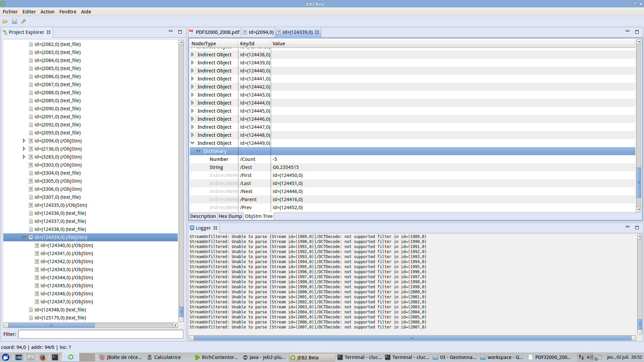
Task: Close the Logger tab
Action: point(215,228)
